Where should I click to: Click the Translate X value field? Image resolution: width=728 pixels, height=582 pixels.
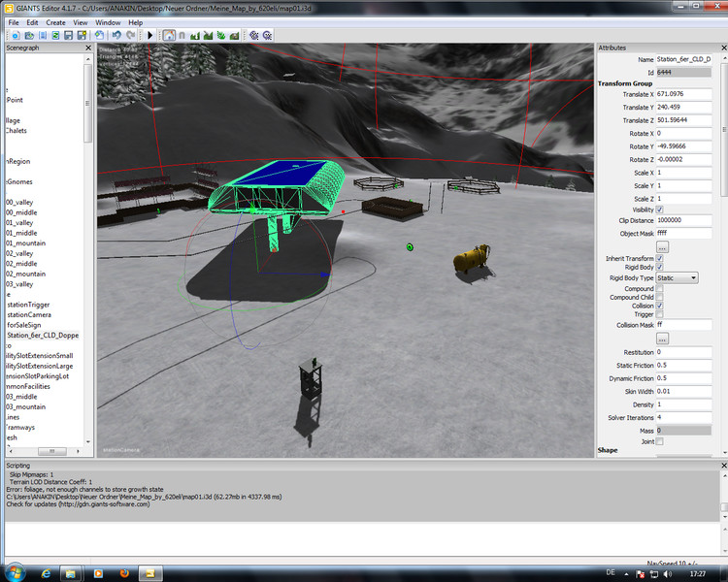point(683,94)
